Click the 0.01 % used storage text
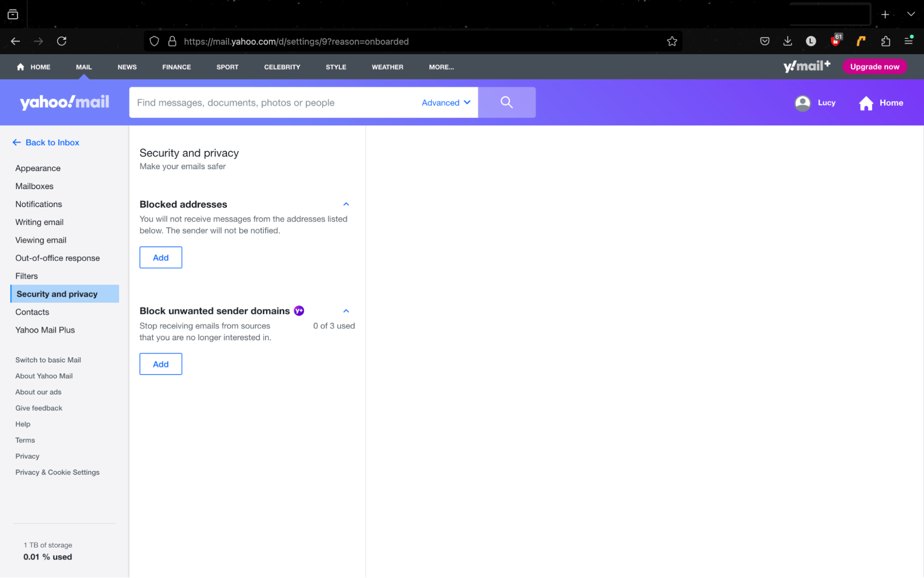 (x=48, y=557)
